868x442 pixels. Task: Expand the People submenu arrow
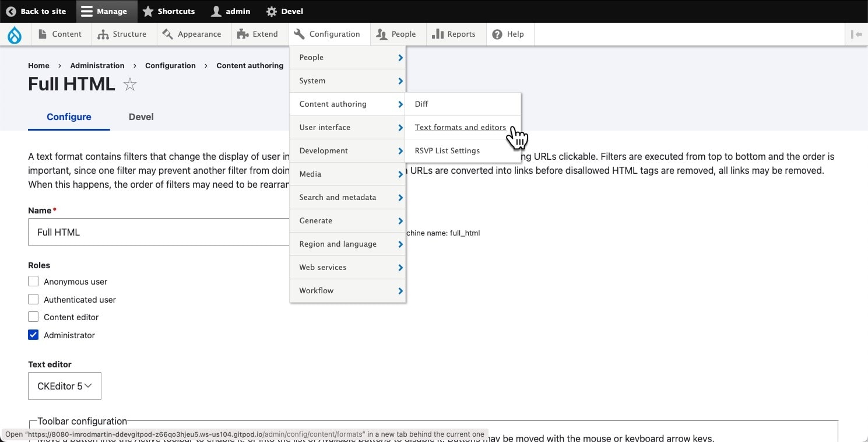pyautogui.click(x=400, y=57)
